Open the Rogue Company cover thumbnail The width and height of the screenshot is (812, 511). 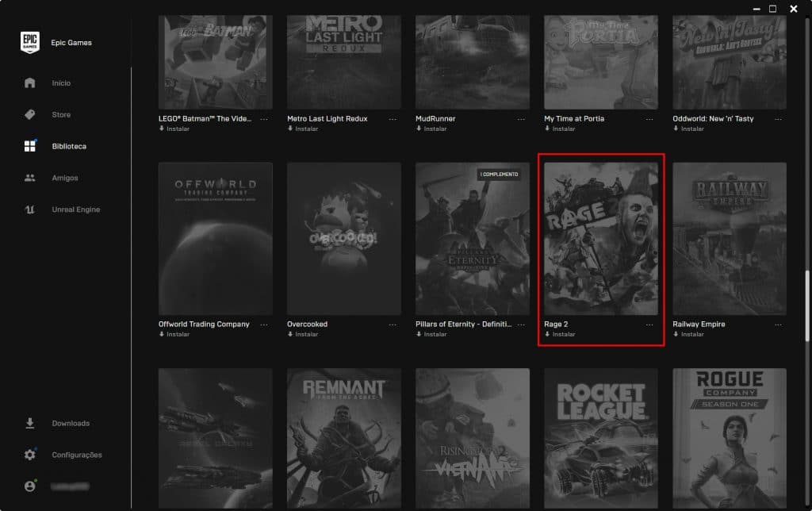pyautogui.click(x=730, y=439)
